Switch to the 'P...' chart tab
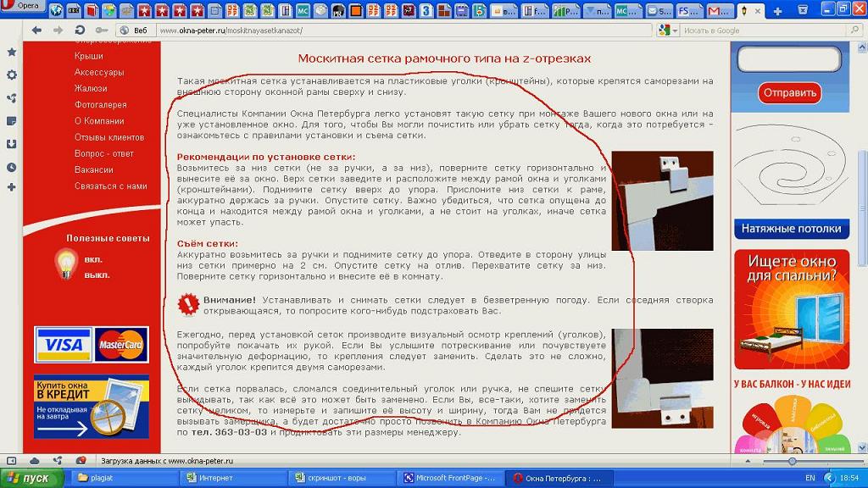This screenshot has height=488, width=868. [x=565, y=10]
